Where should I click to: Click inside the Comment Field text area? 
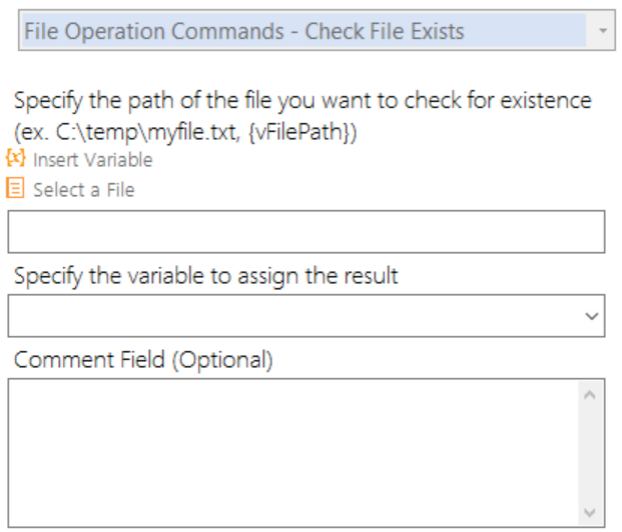pyautogui.click(x=294, y=453)
